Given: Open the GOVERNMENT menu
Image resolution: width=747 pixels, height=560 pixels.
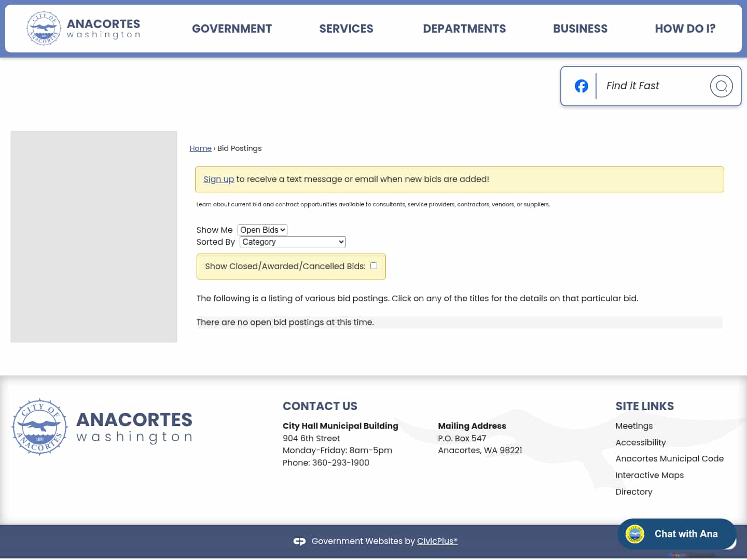Looking at the screenshot, I should click(x=232, y=29).
